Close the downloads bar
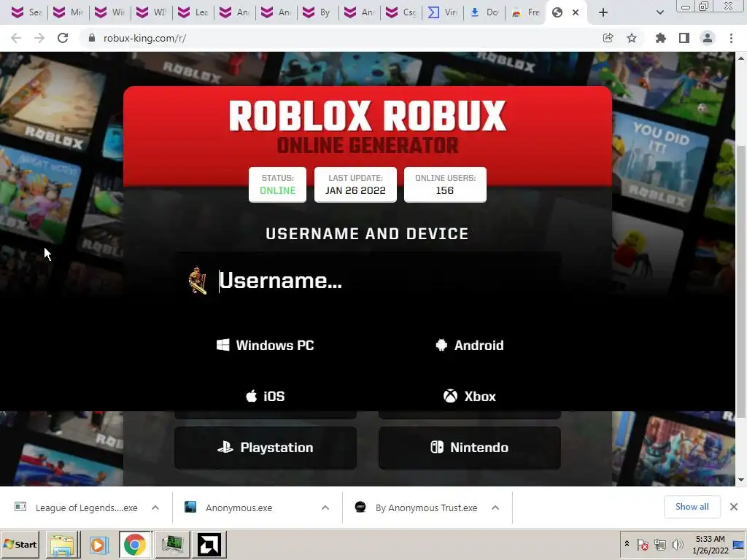Screen dimensions: 747x560 tap(734, 507)
